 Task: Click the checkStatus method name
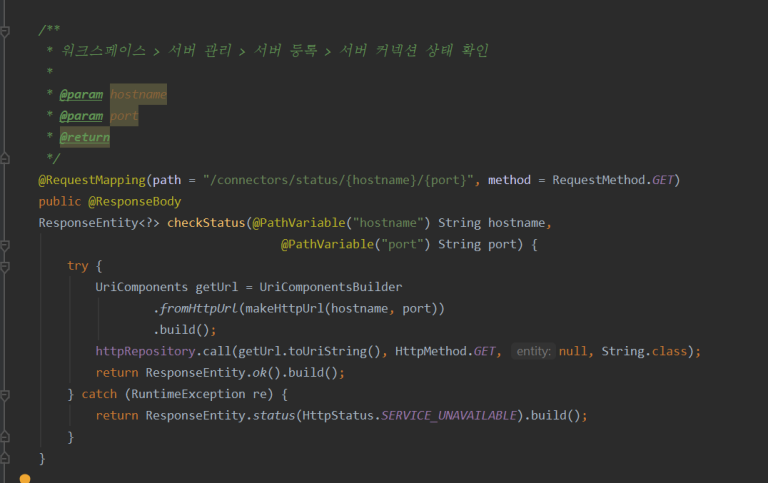pyautogui.click(x=206, y=223)
